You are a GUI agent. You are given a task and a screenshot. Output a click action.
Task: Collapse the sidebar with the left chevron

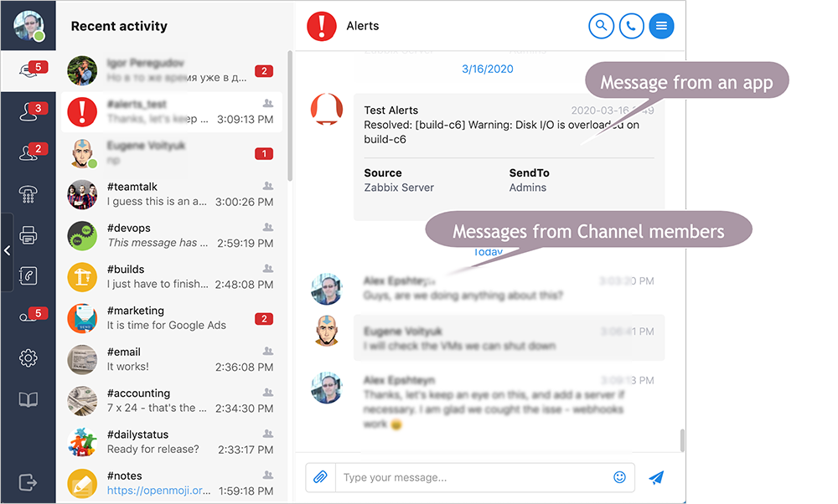click(7, 249)
